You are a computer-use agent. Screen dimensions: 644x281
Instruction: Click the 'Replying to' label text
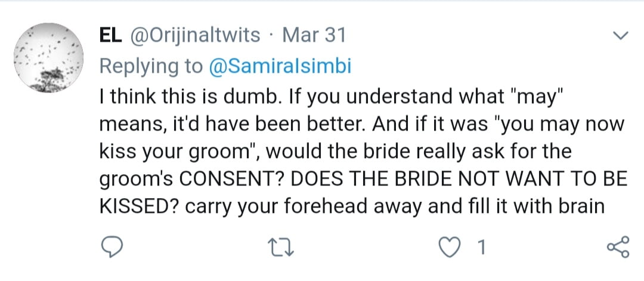click(151, 66)
